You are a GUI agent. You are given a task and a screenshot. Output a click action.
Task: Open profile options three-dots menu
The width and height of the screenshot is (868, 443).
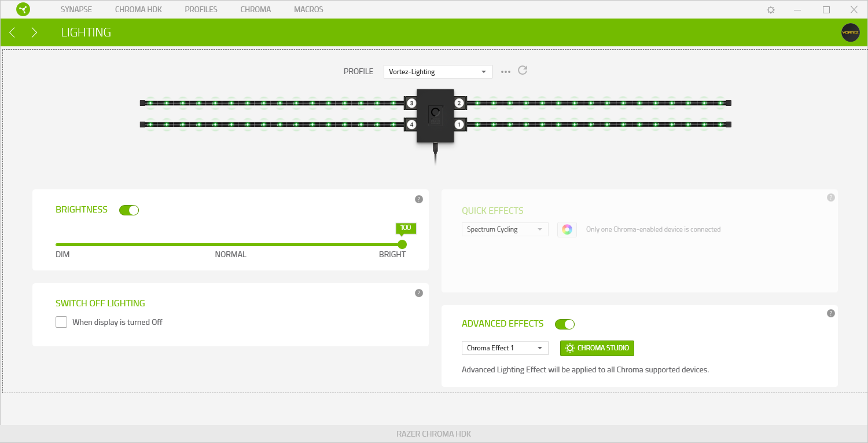[x=506, y=72]
